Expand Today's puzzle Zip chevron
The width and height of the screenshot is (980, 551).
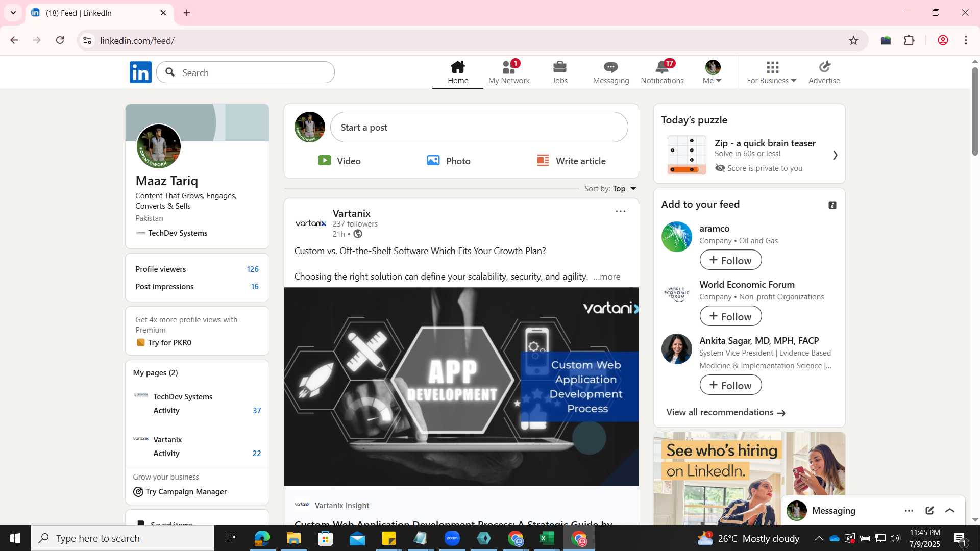(x=835, y=155)
